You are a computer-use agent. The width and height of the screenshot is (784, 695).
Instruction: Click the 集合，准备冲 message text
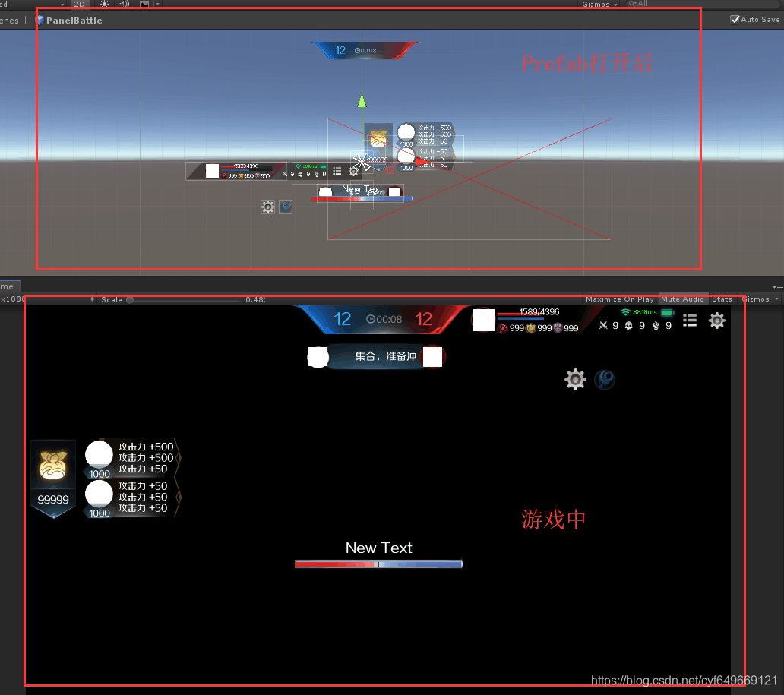[x=385, y=356]
